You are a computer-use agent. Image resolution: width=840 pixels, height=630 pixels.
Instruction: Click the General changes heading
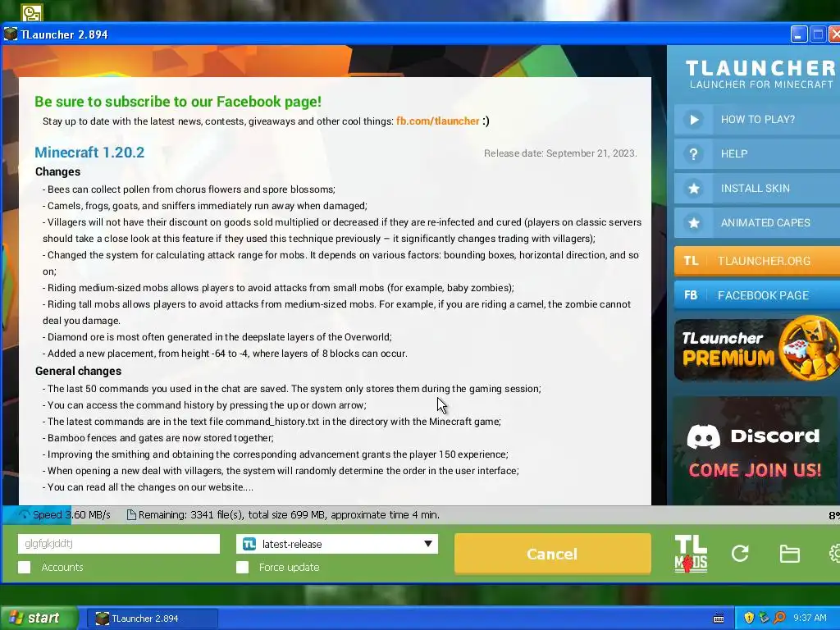pyautogui.click(x=78, y=371)
